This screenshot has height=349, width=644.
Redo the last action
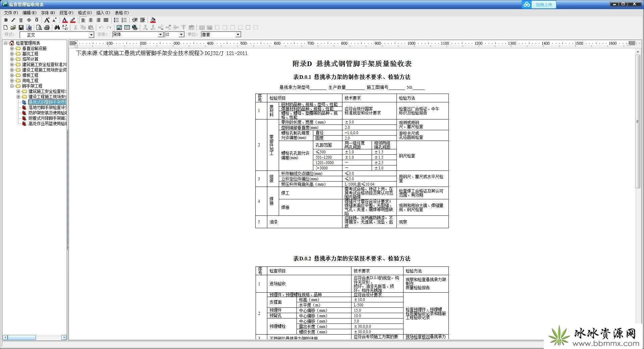[x=109, y=28]
